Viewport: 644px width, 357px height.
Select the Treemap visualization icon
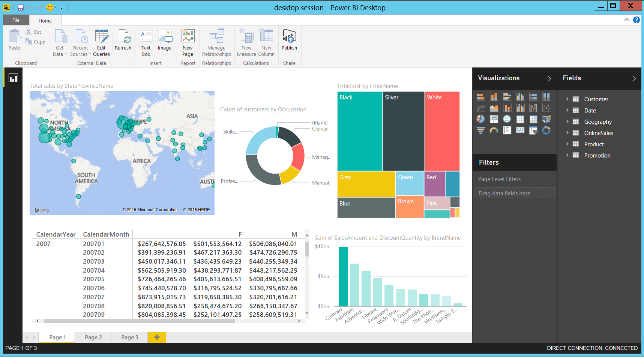click(494, 119)
